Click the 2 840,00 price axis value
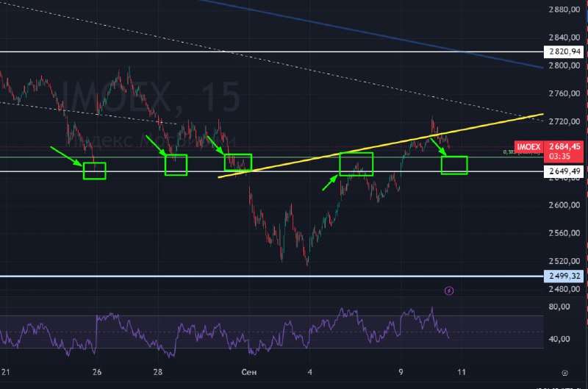Image resolution: width=588 pixels, height=389 pixels. point(564,38)
